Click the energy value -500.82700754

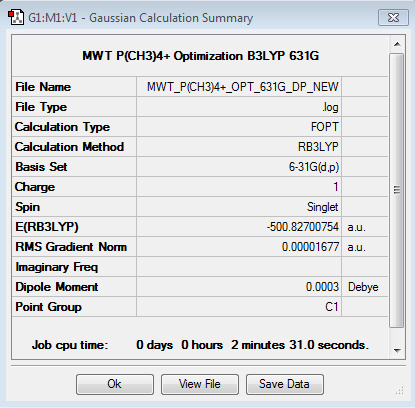coord(303,227)
